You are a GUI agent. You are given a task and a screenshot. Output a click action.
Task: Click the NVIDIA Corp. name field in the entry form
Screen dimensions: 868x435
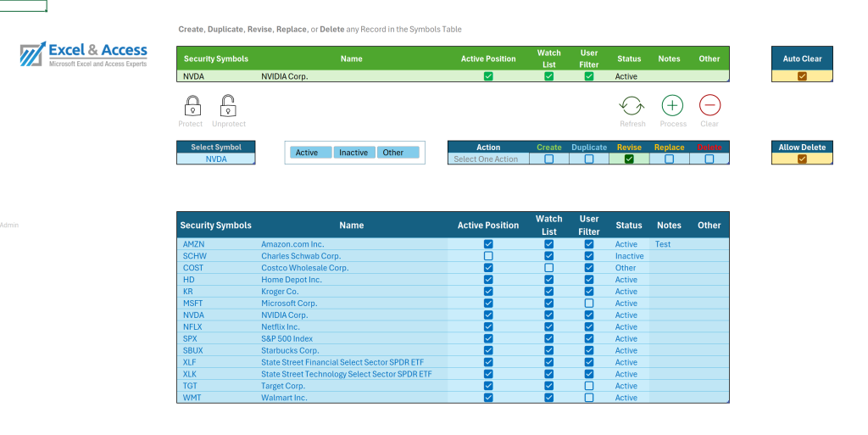click(x=352, y=76)
